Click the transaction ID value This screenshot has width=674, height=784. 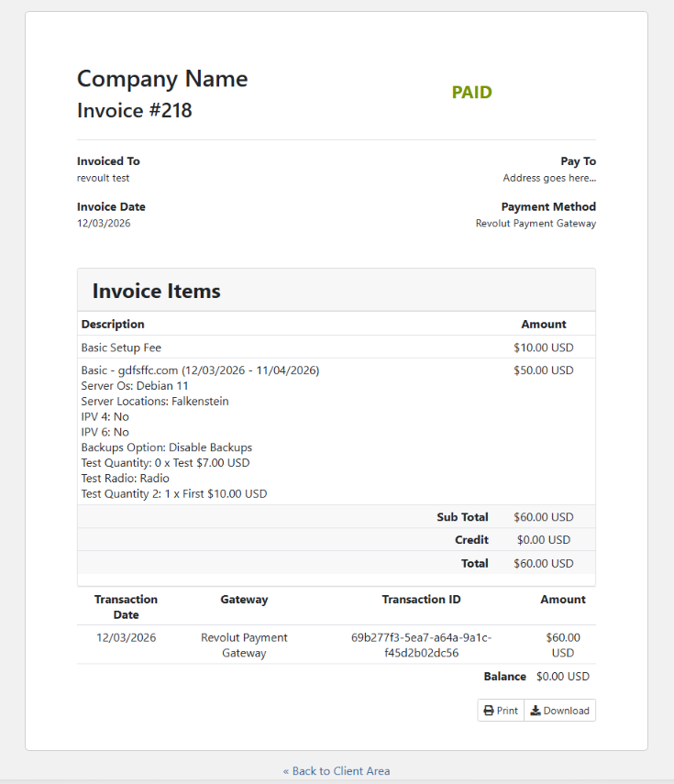(421, 646)
